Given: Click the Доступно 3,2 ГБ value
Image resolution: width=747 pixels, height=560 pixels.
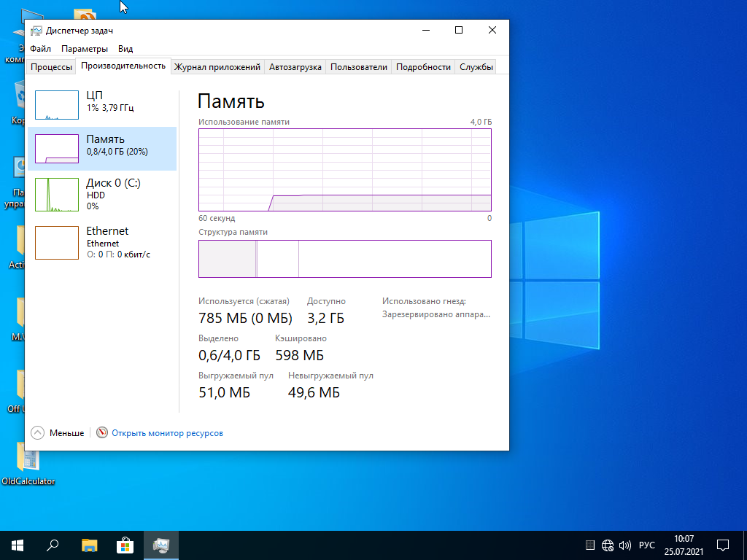Looking at the screenshot, I should [x=325, y=318].
